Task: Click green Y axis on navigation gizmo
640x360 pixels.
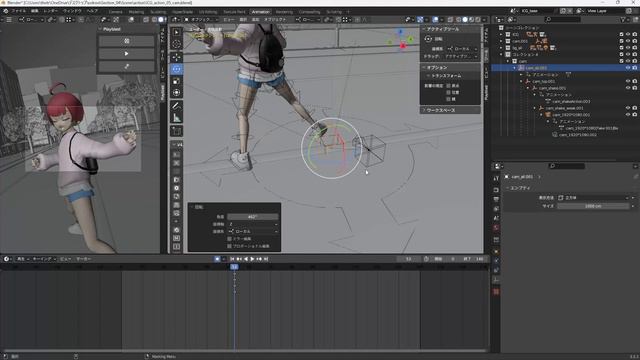Action: (x=410, y=39)
